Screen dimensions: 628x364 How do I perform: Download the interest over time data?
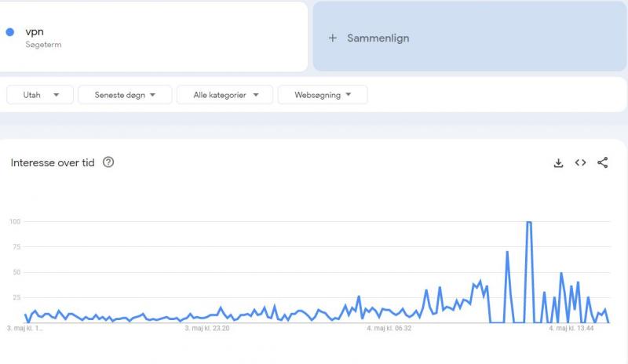pos(558,163)
